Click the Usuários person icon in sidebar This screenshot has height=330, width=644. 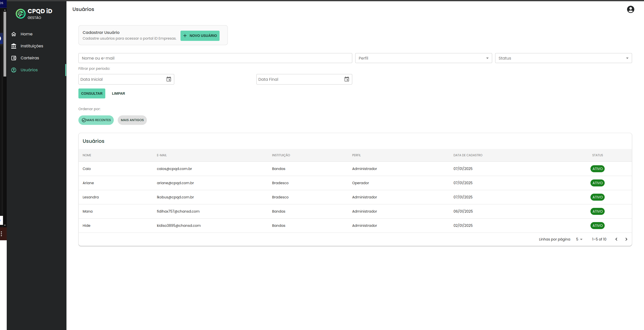14,70
